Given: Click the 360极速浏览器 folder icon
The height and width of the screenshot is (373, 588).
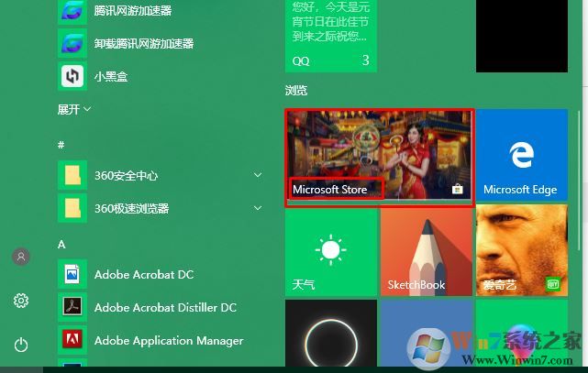Looking at the screenshot, I should [x=72, y=208].
